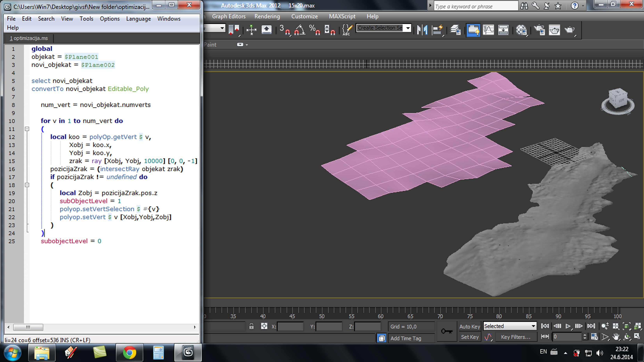Click the X coordinate field
This screenshot has width=644, height=362.
(x=290, y=326)
